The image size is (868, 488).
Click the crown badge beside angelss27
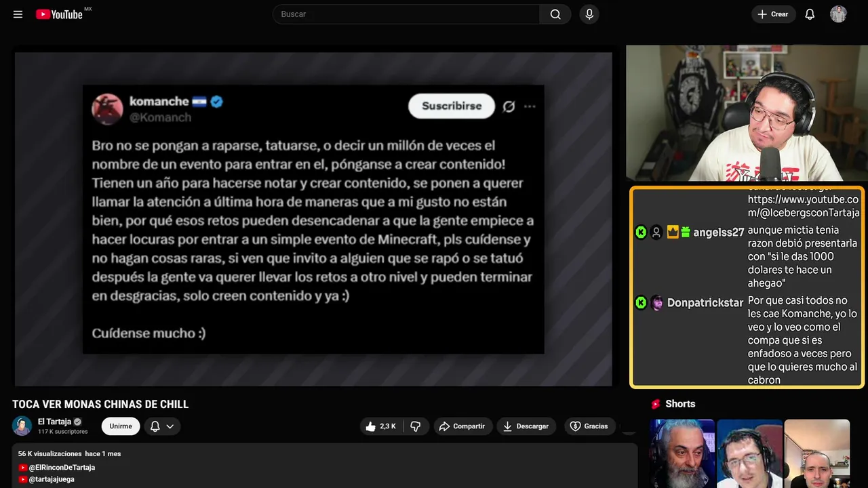[673, 232]
